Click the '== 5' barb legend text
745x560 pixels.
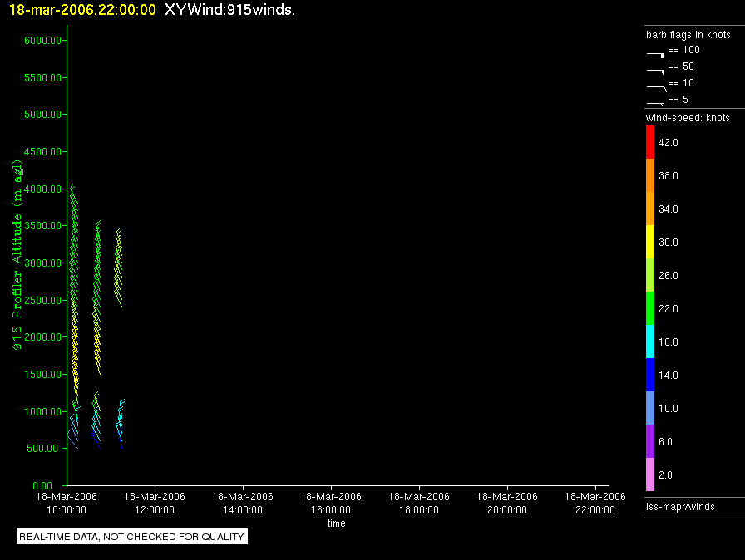click(x=678, y=100)
